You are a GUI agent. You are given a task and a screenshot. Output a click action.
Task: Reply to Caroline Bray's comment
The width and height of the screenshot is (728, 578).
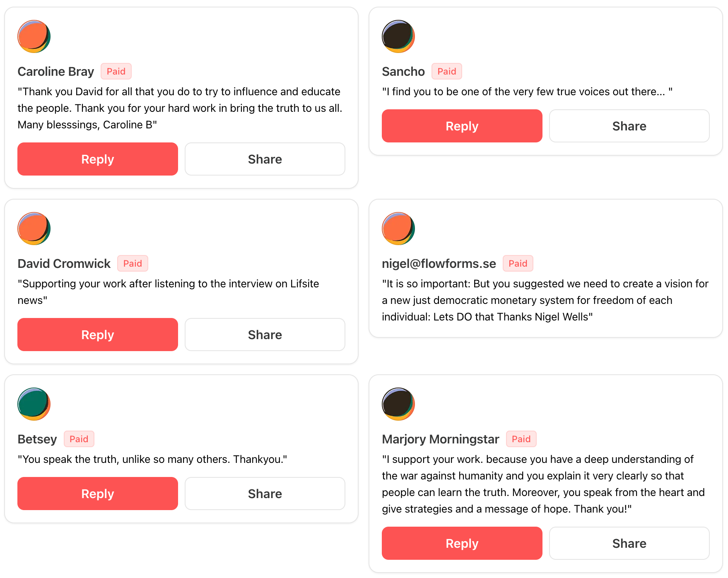(98, 159)
